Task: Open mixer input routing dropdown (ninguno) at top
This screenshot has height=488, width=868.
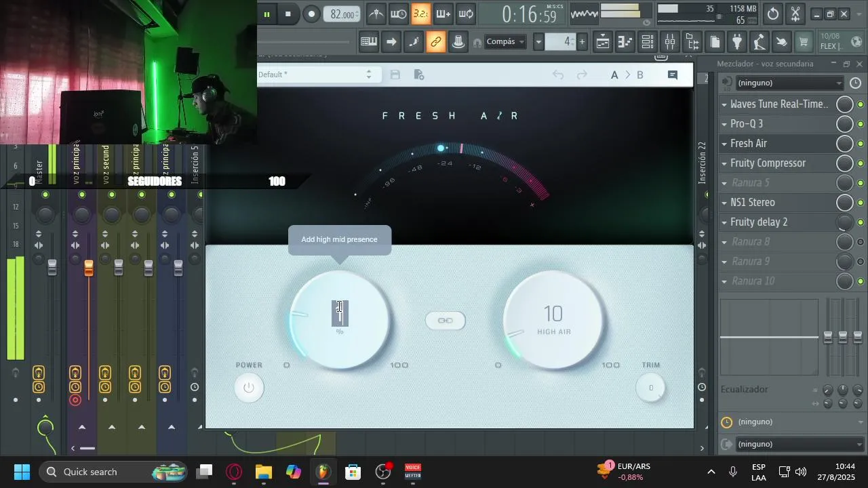Action: click(x=790, y=83)
